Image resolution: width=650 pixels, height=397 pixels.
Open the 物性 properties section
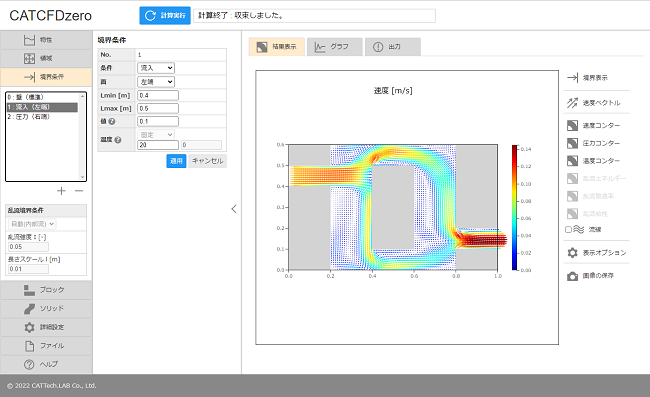[46, 40]
